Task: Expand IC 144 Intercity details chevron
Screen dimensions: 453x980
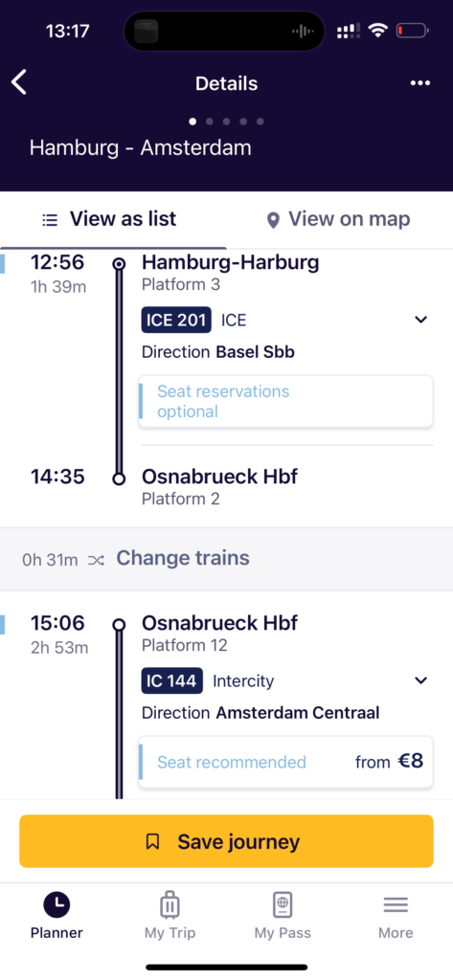Action: (x=421, y=680)
